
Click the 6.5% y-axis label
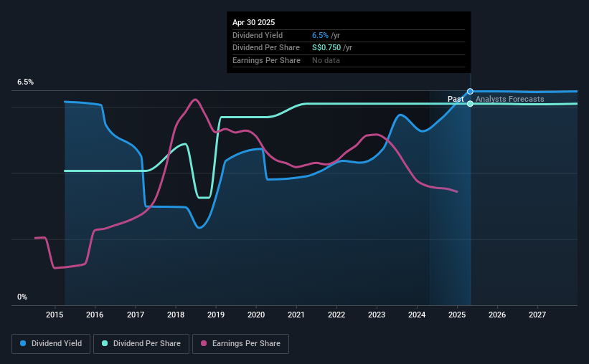(x=25, y=82)
